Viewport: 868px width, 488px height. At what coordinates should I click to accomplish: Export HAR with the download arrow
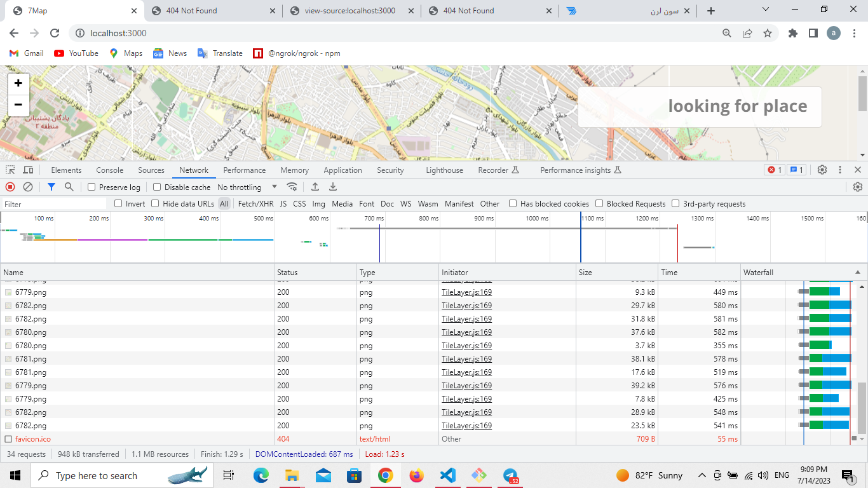point(333,187)
